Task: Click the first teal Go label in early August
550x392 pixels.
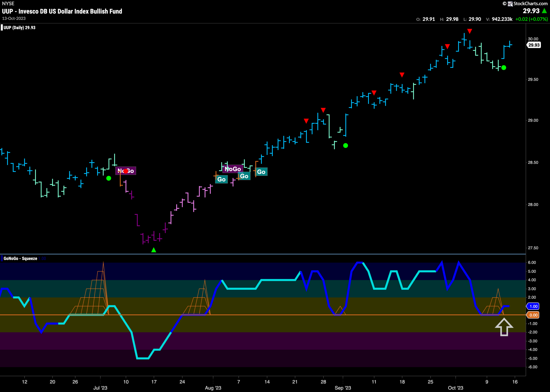Action: (221, 179)
